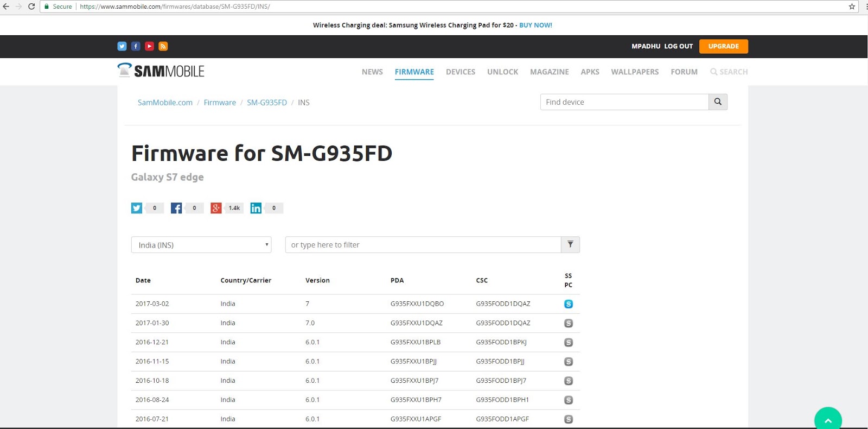The width and height of the screenshot is (868, 429).
Task: Click the Smart Switch icon for 2016-10-18 firmware
Action: [569, 381]
